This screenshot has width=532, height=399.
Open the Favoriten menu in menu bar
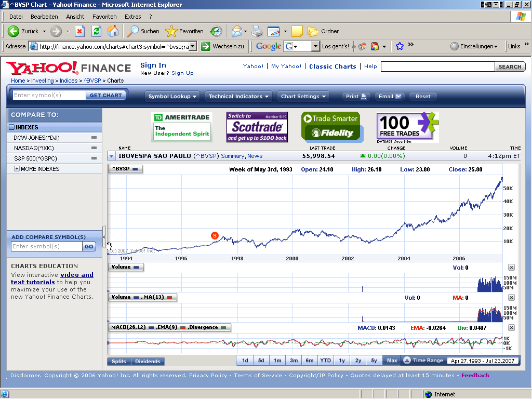[104, 17]
